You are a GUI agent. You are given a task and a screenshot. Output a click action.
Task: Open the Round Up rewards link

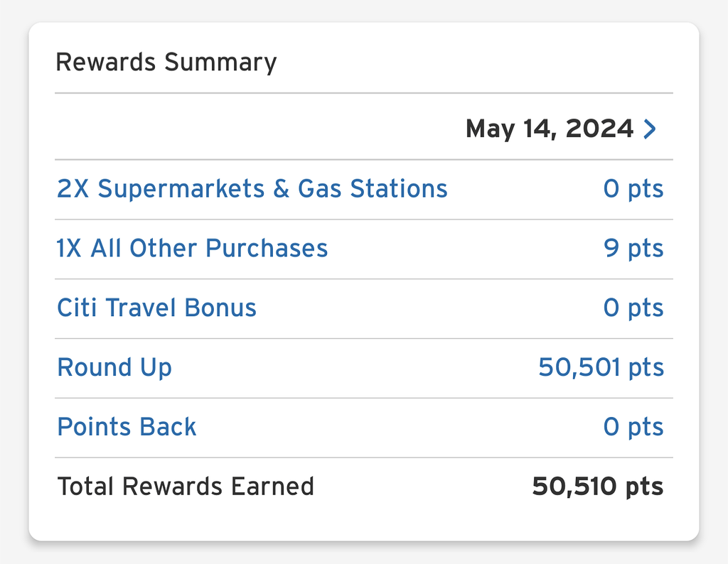[114, 368]
